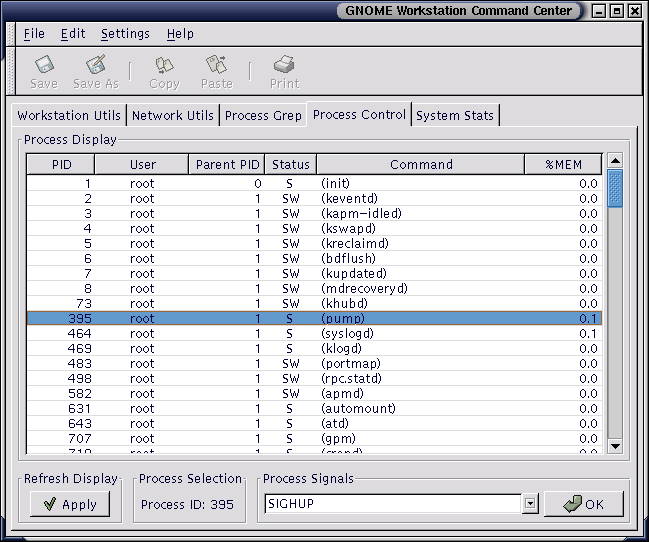Sort by the %MEM column header

[563, 164]
